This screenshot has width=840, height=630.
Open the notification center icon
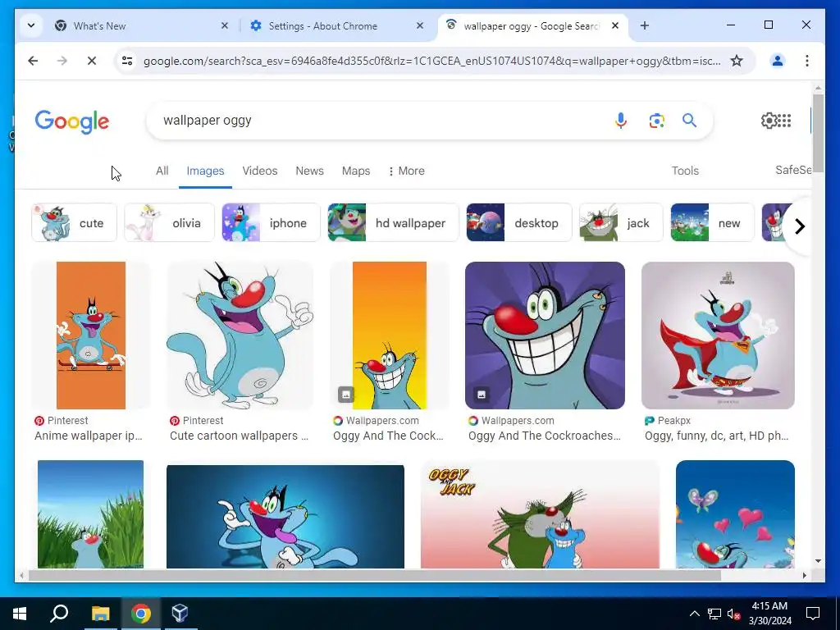point(813,614)
